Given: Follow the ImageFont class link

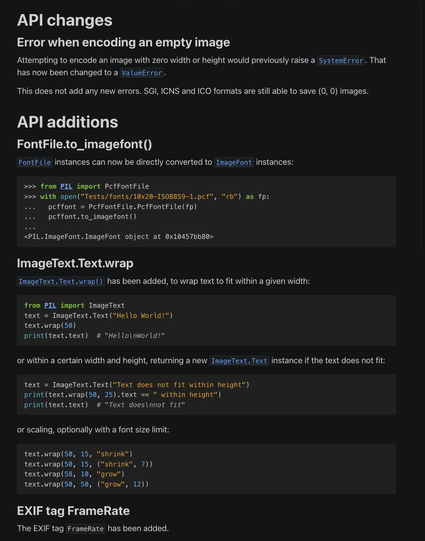Looking at the screenshot, I should click(234, 162).
